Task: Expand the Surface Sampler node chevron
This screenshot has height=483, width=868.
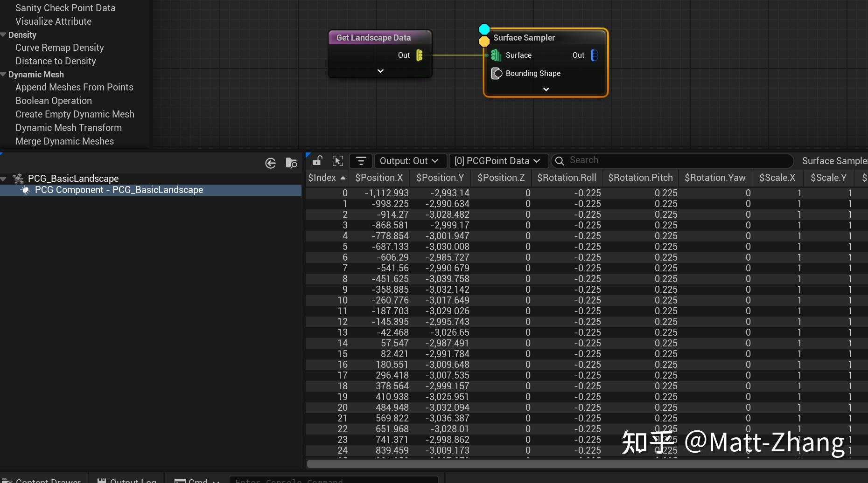Action: [546, 89]
